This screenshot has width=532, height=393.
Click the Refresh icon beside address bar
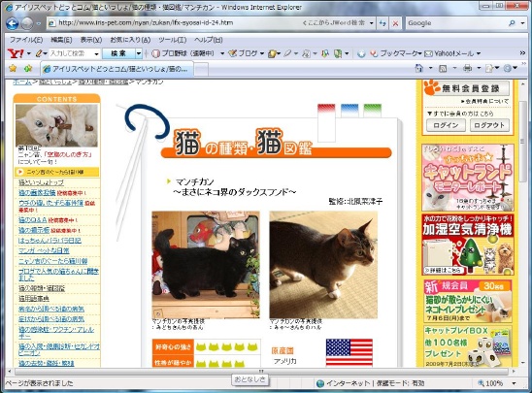click(382, 23)
